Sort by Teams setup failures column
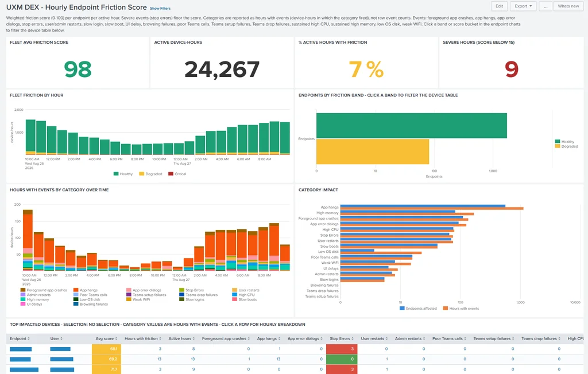Viewport: 588px width, 374px height. (x=513, y=339)
